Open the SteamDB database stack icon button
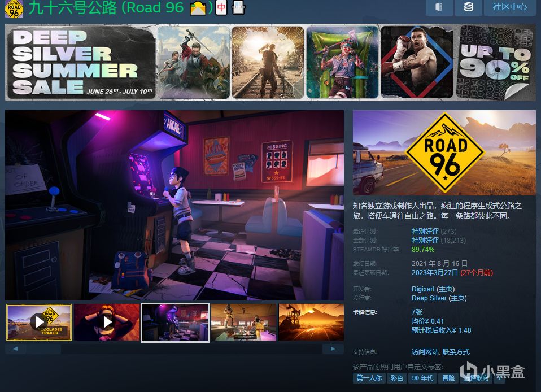The height and width of the screenshot is (392, 541). pyautogui.click(x=469, y=7)
